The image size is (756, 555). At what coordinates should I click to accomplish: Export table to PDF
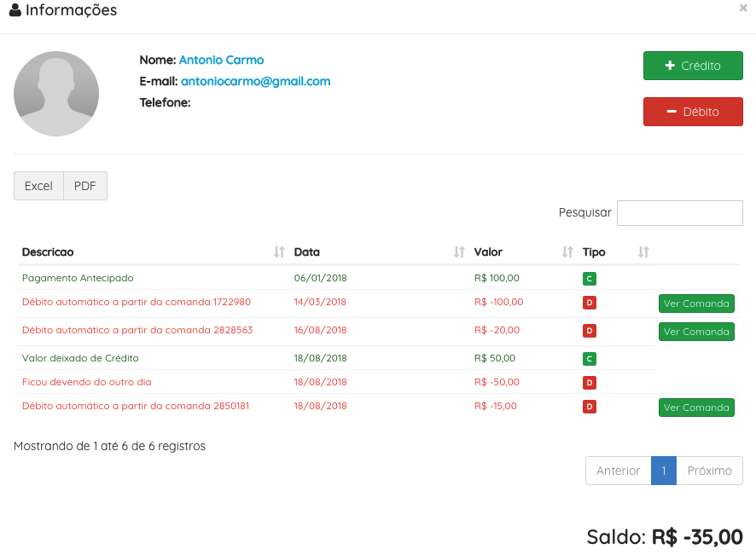85,186
